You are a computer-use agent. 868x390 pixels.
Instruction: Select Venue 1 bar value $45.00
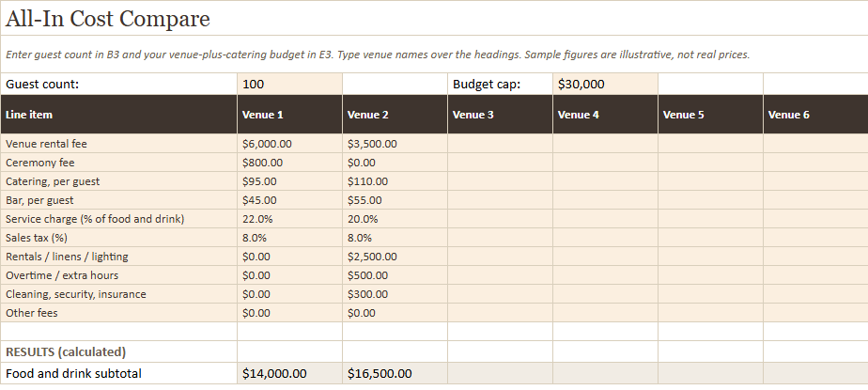(289, 200)
